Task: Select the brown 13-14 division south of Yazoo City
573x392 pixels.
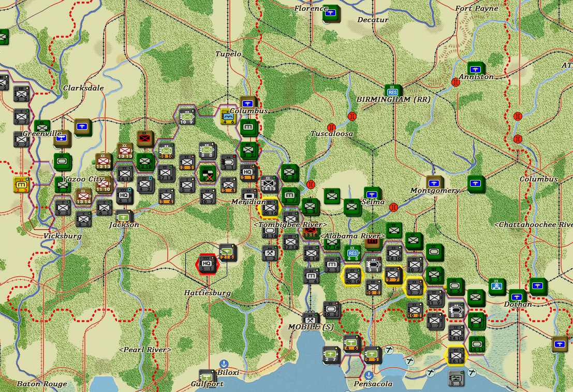Action: (x=83, y=197)
